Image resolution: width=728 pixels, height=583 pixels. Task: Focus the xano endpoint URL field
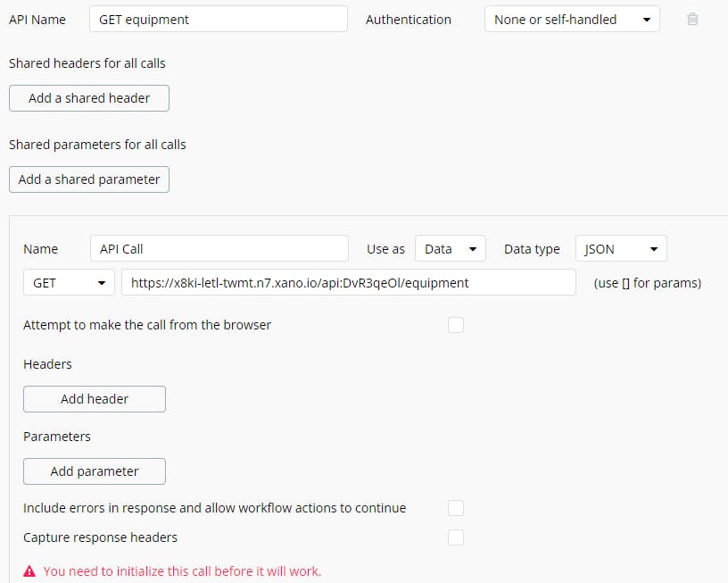pos(348,283)
